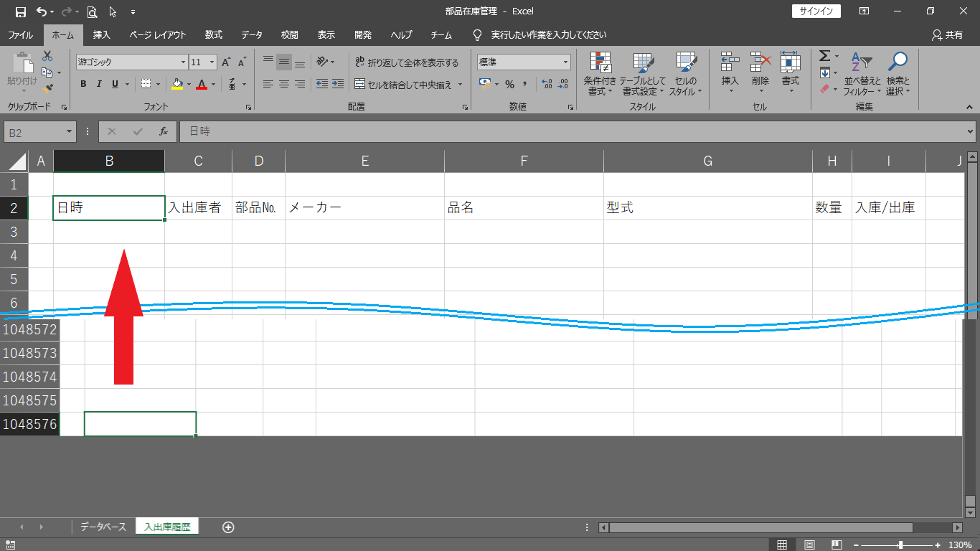Click the phonetic guide (ふりがな) icon
Image resolution: width=980 pixels, height=551 pixels.
tap(232, 84)
